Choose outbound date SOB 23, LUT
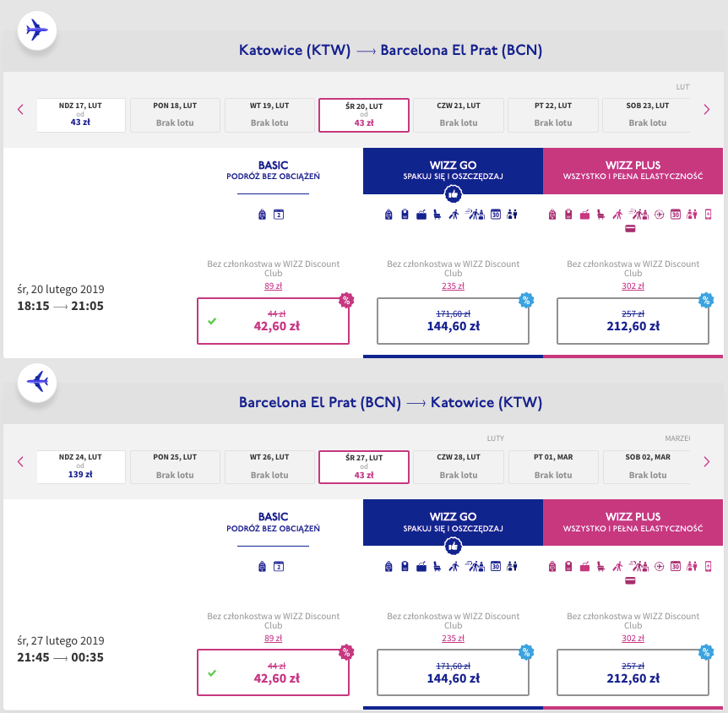Viewport: 728px width, 713px height. pyautogui.click(x=647, y=115)
